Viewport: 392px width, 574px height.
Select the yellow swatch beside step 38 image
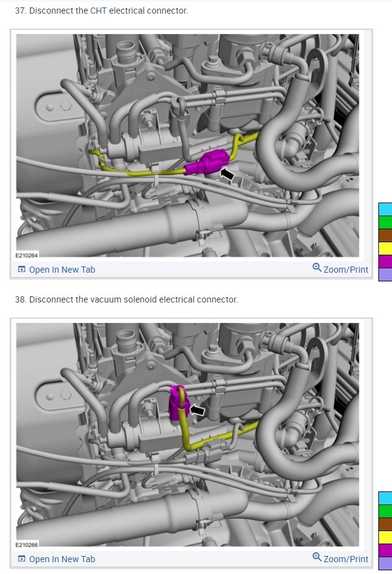click(x=385, y=537)
